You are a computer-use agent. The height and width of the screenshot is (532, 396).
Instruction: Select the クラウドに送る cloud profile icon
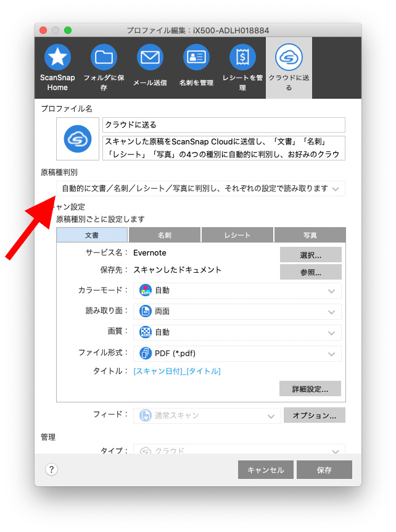tap(289, 57)
